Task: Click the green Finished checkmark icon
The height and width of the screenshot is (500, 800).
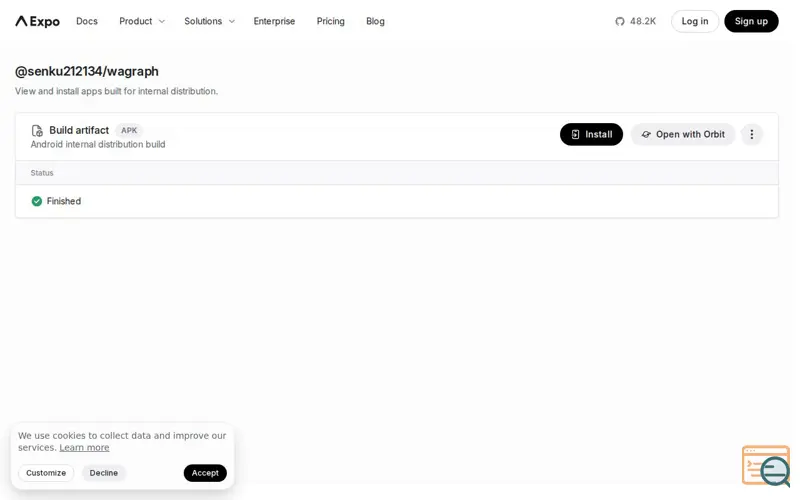Action: [37, 202]
